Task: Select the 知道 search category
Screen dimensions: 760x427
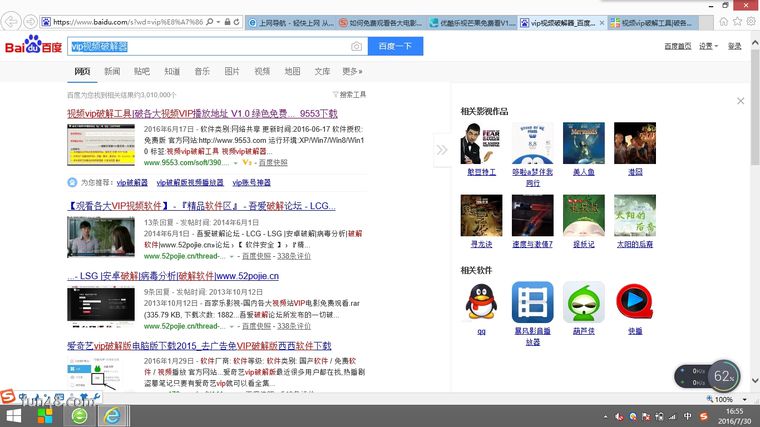Action: pyautogui.click(x=172, y=71)
